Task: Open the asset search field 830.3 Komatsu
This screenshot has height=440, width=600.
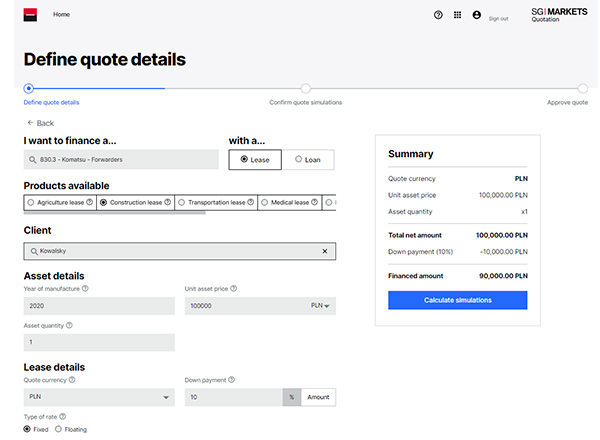Action: click(x=120, y=159)
